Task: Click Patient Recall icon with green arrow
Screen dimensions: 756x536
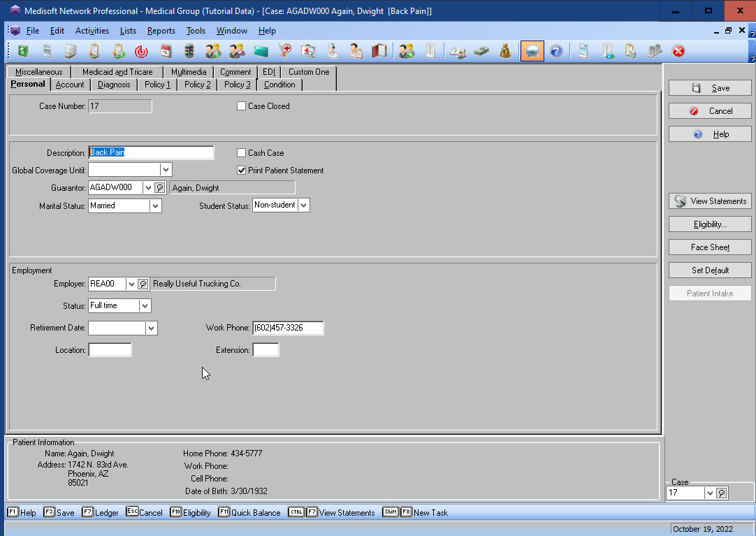Action: (407, 51)
